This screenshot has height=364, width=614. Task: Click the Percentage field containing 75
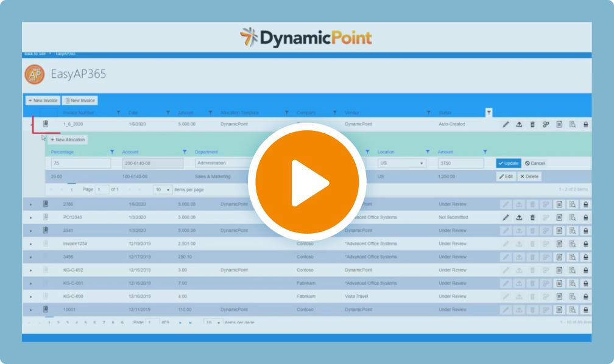pos(80,163)
